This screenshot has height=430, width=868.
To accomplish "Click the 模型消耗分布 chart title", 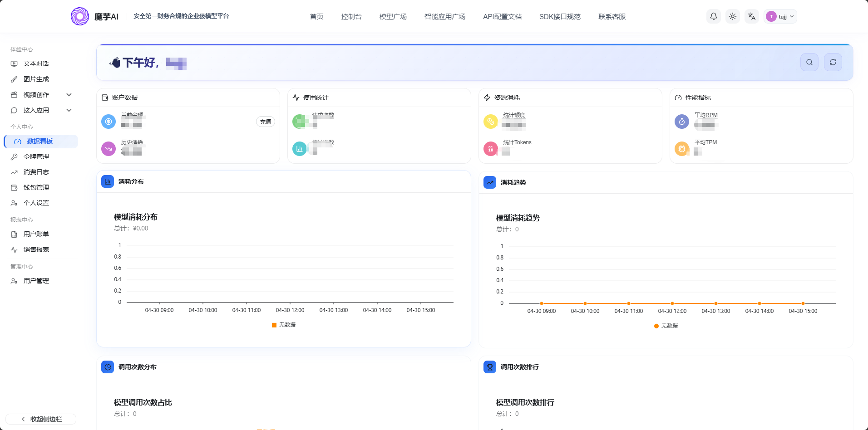I will tap(136, 217).
